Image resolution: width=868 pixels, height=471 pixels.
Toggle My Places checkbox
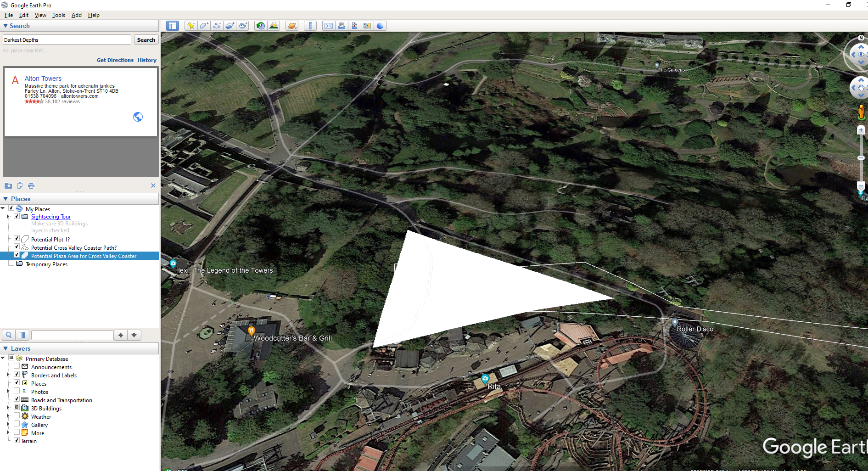click(x=11, y=208)
